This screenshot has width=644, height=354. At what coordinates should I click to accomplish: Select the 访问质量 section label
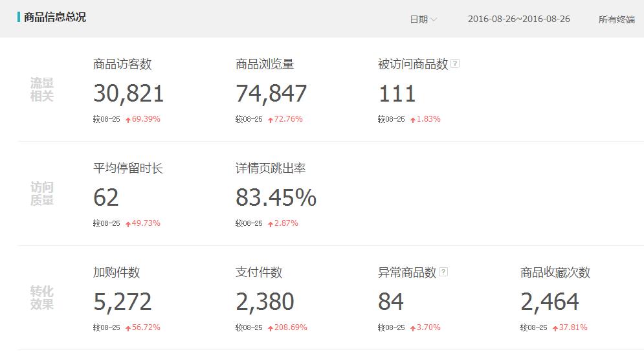pyautogui.click(x=42, y=194)
